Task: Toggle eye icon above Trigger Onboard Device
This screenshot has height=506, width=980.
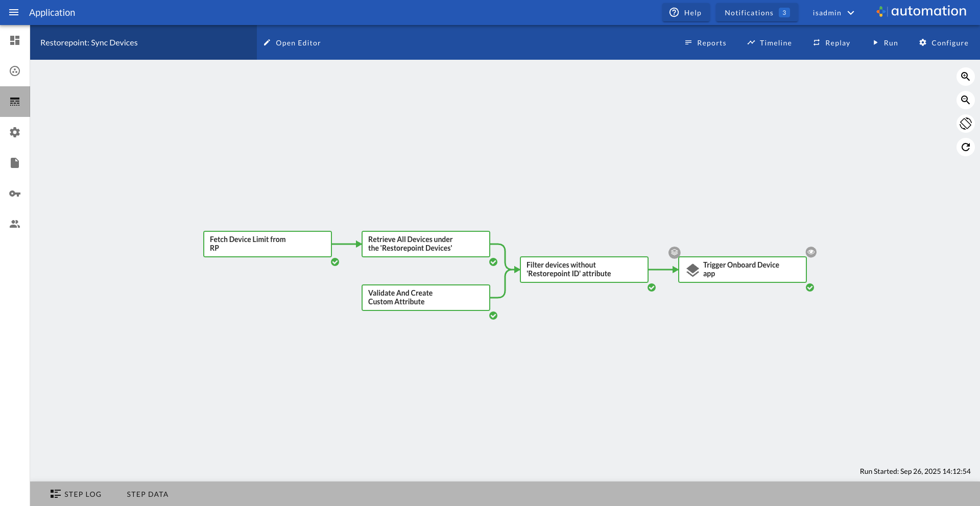Action: coord(811,252)
